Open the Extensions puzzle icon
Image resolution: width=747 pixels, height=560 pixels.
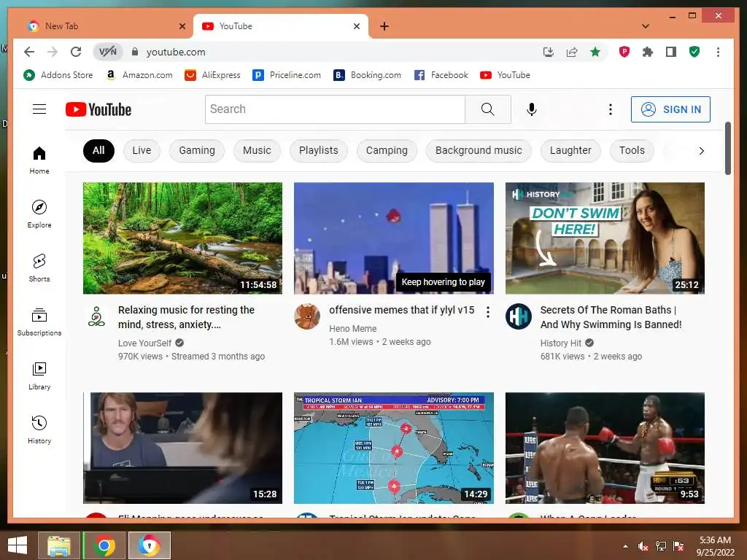click(x=648, y=52)
